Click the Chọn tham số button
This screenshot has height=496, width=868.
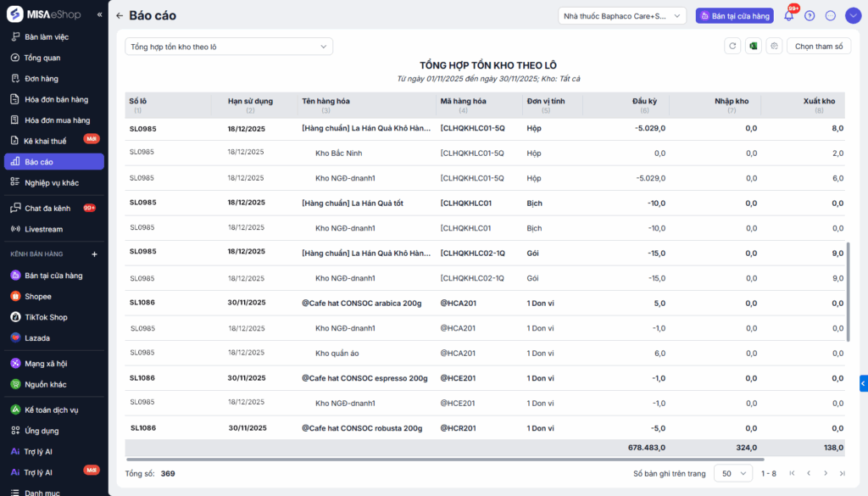(818, 47)
